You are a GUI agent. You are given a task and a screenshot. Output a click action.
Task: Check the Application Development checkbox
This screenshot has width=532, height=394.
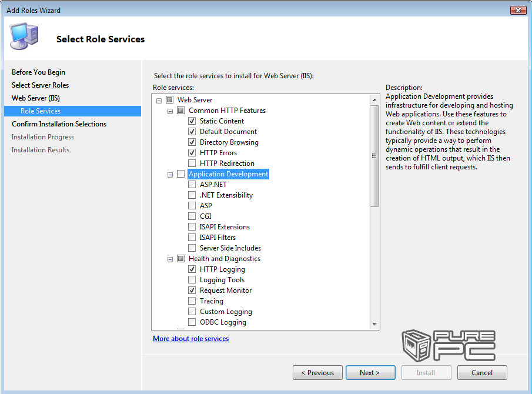point(181,173)
